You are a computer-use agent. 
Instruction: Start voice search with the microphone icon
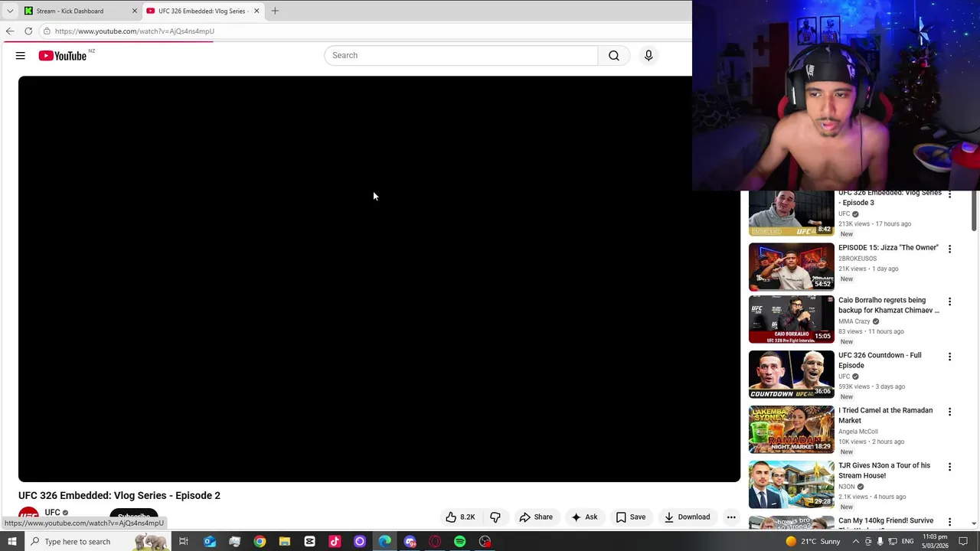648,55
